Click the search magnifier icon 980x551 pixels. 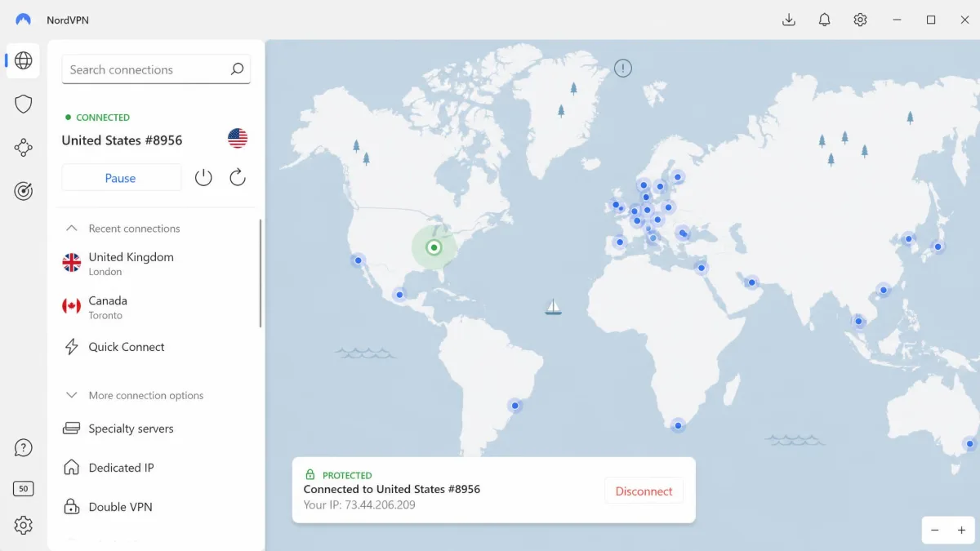237,69
